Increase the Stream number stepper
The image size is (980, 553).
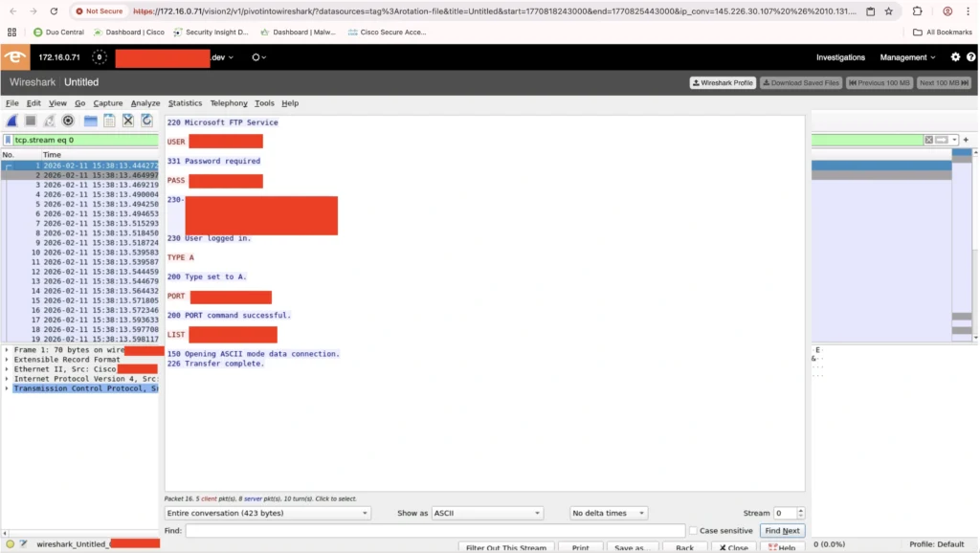tap(800, 509)
